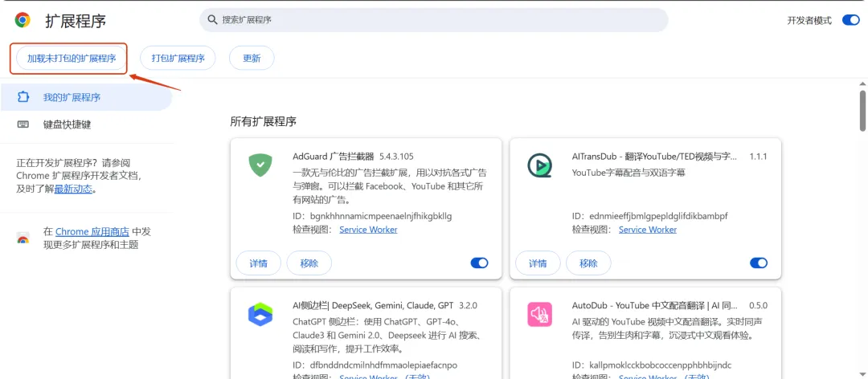Click AutoDub version 0.5.0

(x=759, y=305)
